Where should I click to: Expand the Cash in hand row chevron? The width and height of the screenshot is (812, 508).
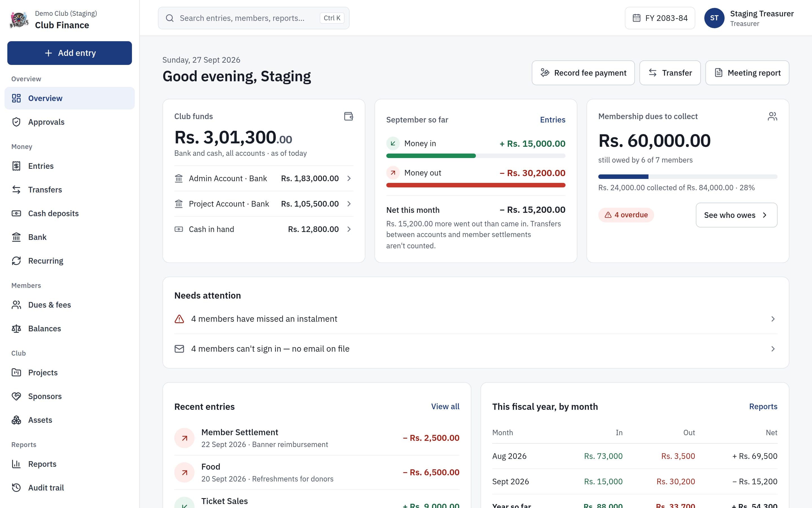click(349, 229)
